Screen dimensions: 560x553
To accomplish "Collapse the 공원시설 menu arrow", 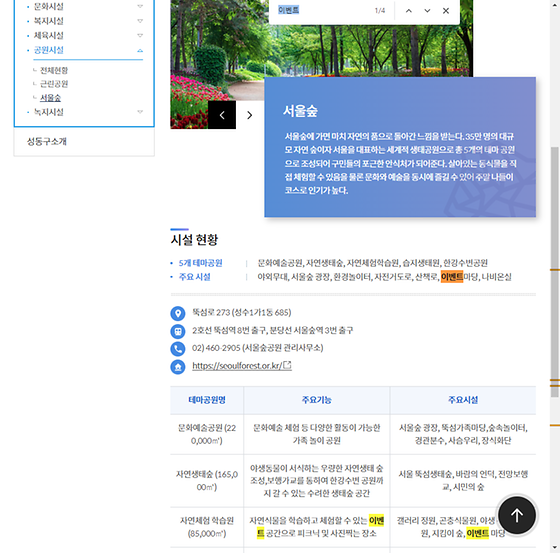I will pos(140,50).
